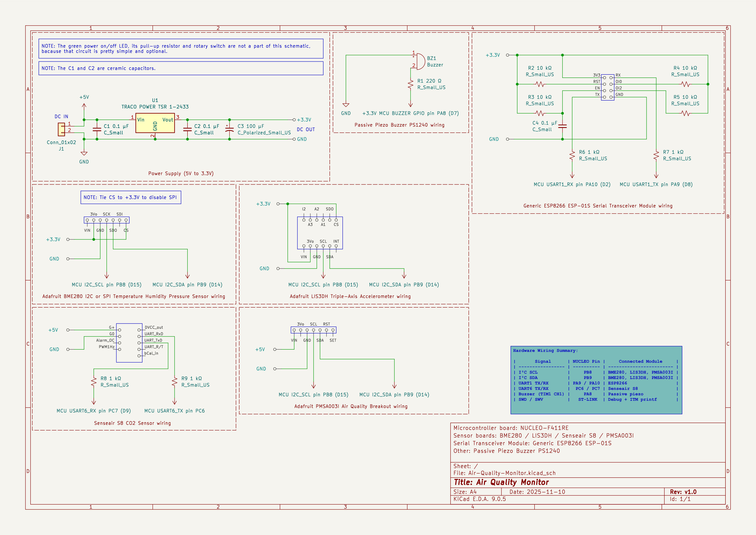Select the PMSA003I pin header symbol
The image size is (756, 535).
(x=313, y=330)
